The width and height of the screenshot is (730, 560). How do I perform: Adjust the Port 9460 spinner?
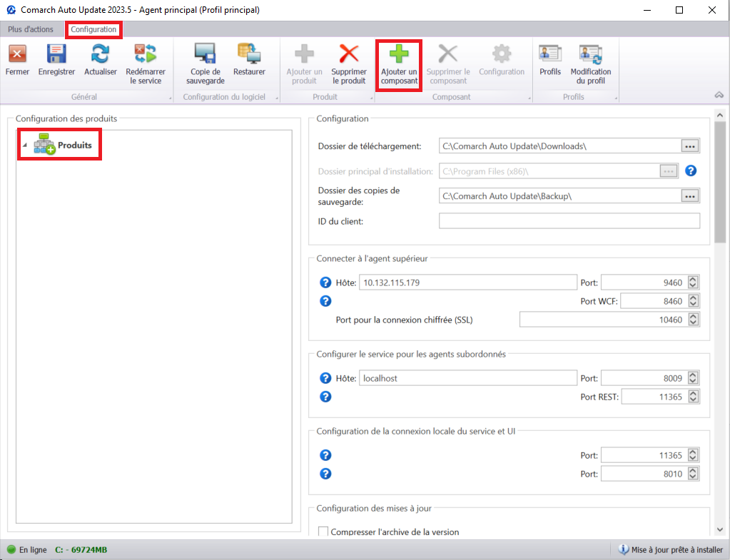(x=693, y=282)
